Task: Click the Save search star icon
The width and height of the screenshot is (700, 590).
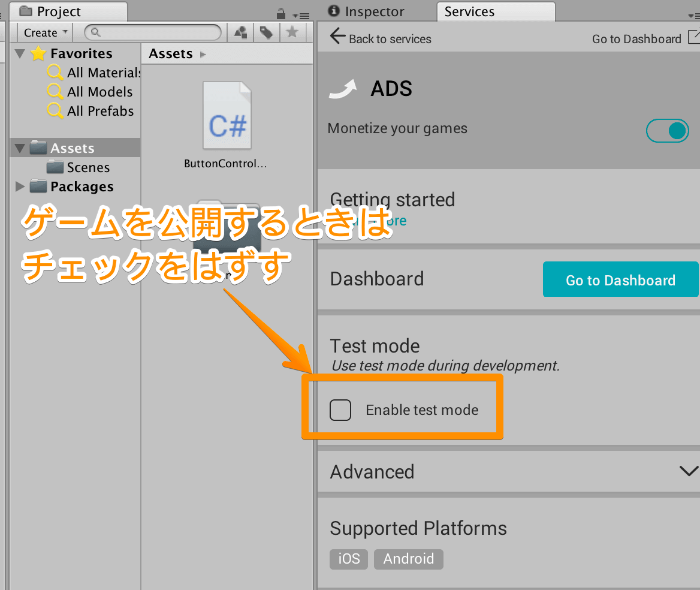Action: (292, 32)
